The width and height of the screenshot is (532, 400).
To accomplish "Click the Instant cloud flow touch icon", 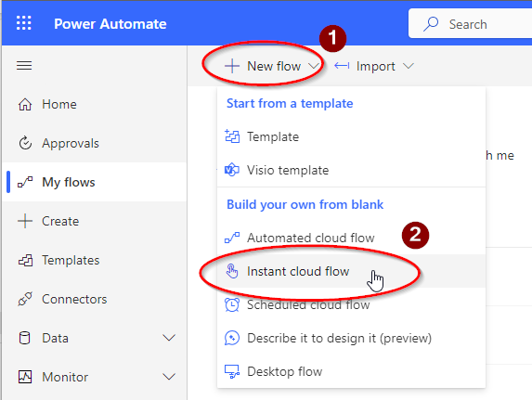I will pos(232,271).
